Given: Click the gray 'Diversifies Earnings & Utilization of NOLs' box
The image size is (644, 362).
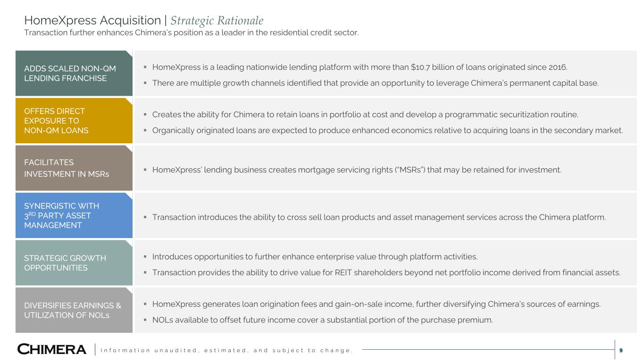Looking at the screenshot, I should (x=73, y=310).
